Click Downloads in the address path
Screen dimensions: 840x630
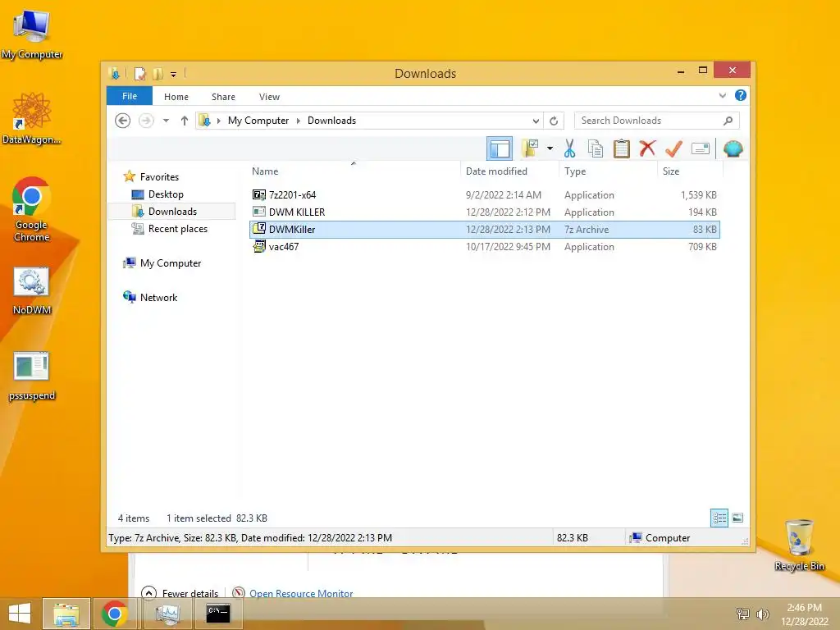[331, 121]
